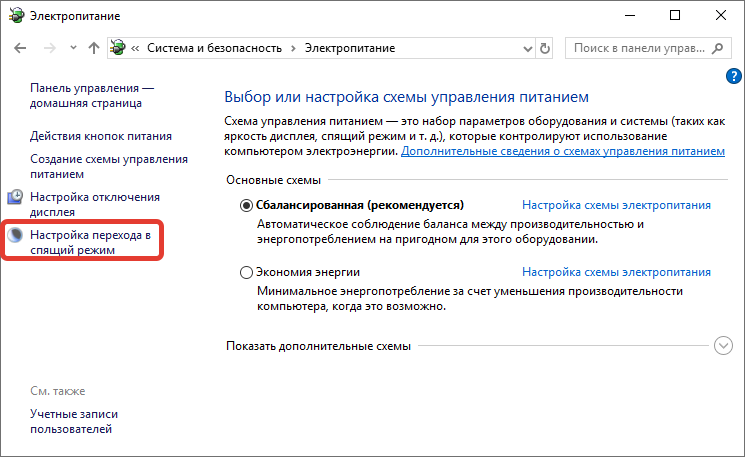The width and height of the screenshot is (745, 457).
Task: Open Панель управления — домашняя страница
Action: click(x=92, y=95)
